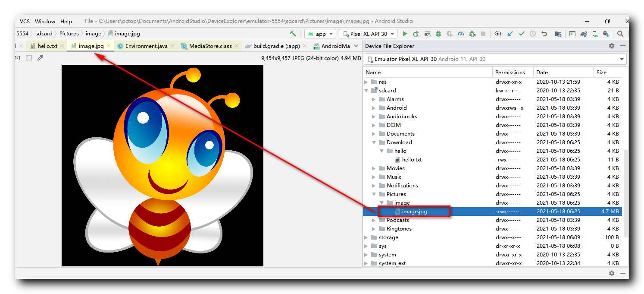Viewport: 644px width, 294px height.
Task: Open Device File Explorer settings gear
Action: pyautogui.click(x=612, y=46)
